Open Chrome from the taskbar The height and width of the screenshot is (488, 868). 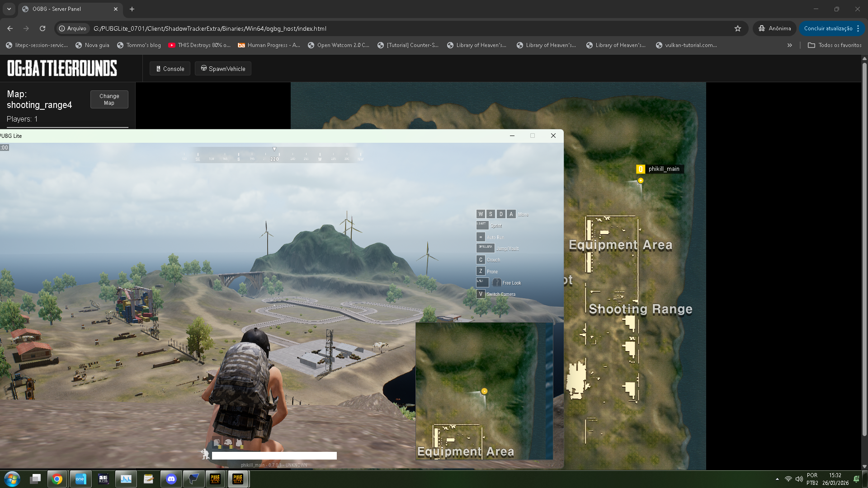(x=57, y=479)
